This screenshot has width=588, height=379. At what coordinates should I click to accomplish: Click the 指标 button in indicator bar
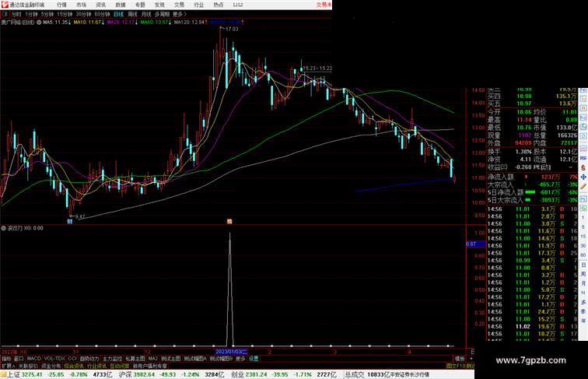pos(7,359)
